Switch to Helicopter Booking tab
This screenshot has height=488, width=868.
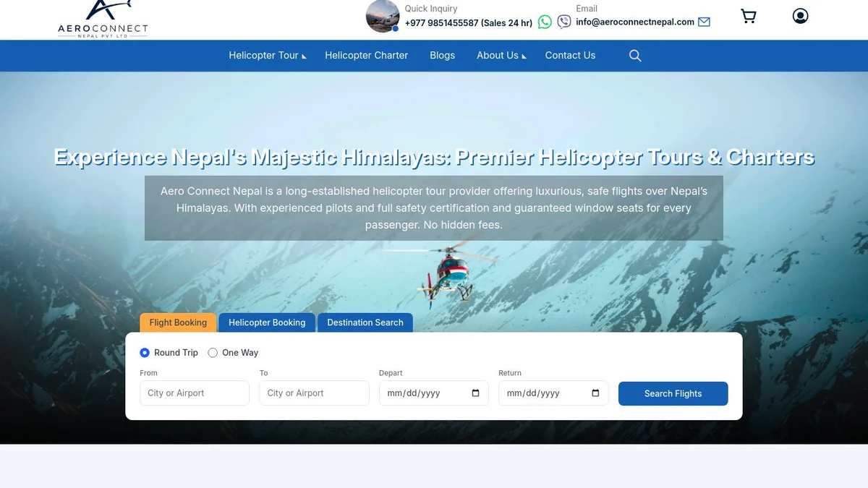(x=267, y=322)
